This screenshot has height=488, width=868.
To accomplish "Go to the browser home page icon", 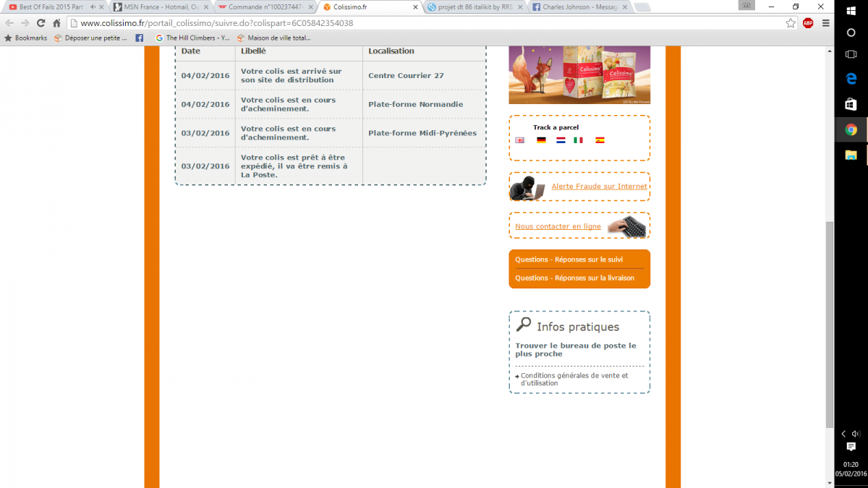I will pos(56,23).
